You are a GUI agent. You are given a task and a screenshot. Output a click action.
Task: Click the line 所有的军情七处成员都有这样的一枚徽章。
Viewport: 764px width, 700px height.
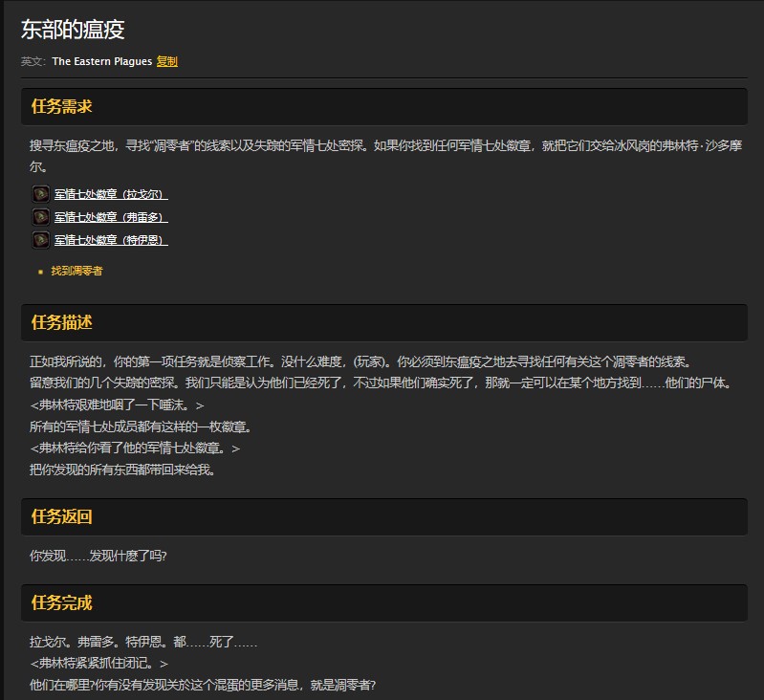(141, 427)
